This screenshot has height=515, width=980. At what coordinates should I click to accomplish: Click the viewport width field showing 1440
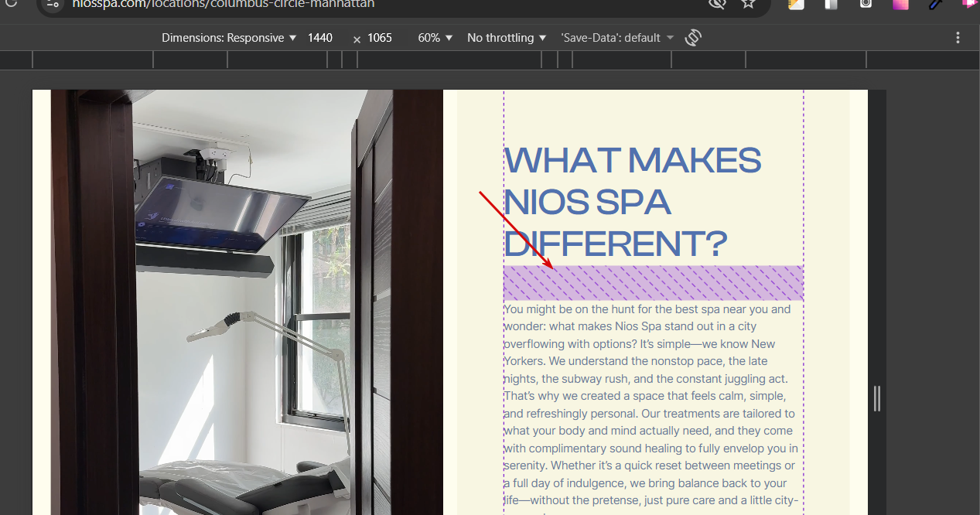click(x=320, y=38)
